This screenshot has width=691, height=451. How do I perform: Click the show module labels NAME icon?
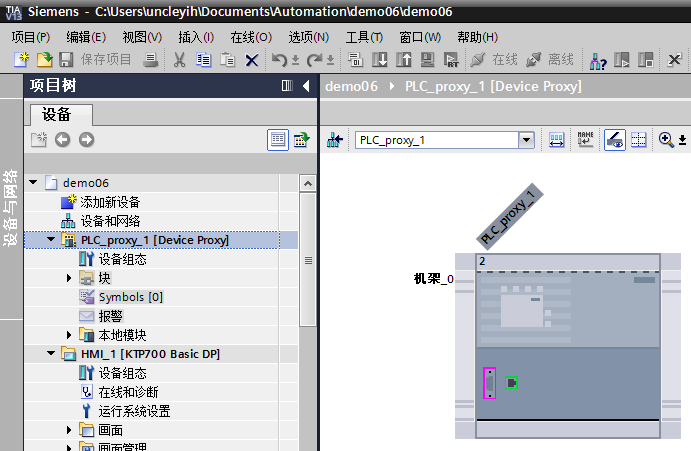coord(586,139)
